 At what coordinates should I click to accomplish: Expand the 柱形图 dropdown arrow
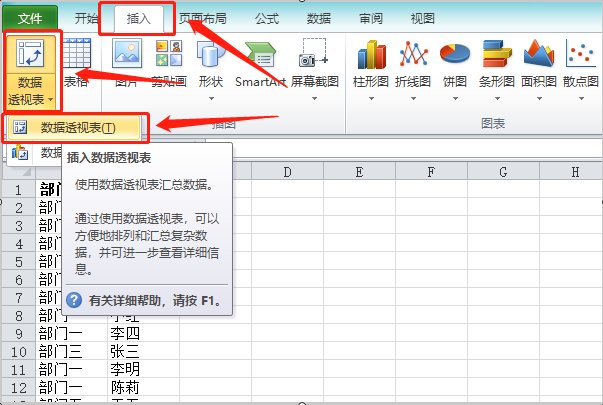(x=371, y=98)
